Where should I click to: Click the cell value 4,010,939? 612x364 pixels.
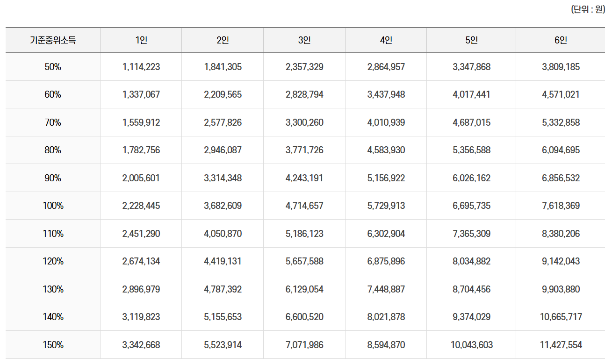coord(386,122)
